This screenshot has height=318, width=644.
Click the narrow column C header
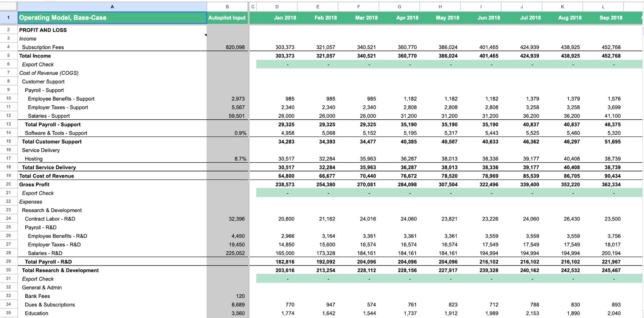tap(253, 7)
